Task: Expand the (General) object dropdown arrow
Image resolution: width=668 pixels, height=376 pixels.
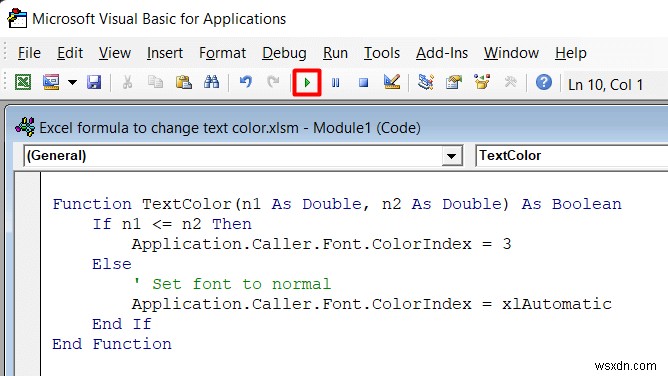Action: pos(451,156)
